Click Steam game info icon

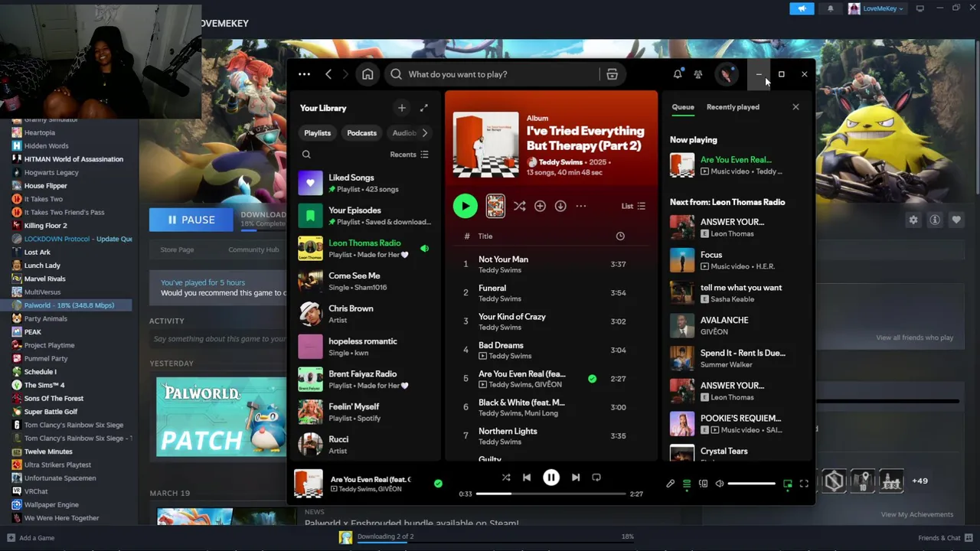(935, 220)
